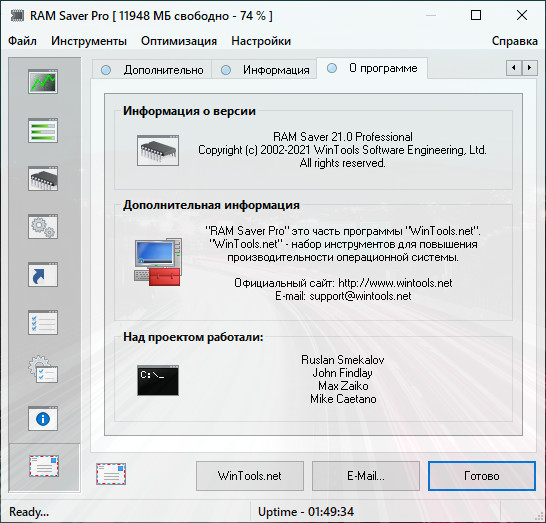The height and width of the screenshot is (523, 546).
Task: Open the gear with checklist sidebar icon
Action: coord(43,370)
